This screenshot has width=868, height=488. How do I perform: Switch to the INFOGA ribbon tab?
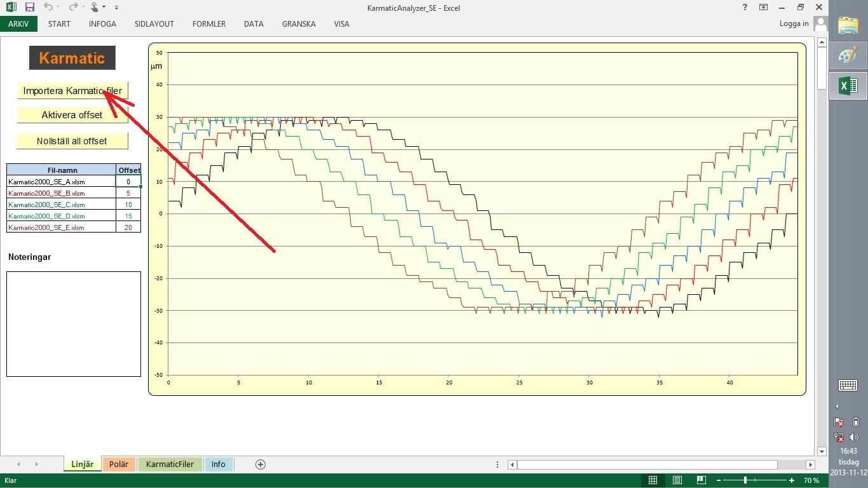102,24
